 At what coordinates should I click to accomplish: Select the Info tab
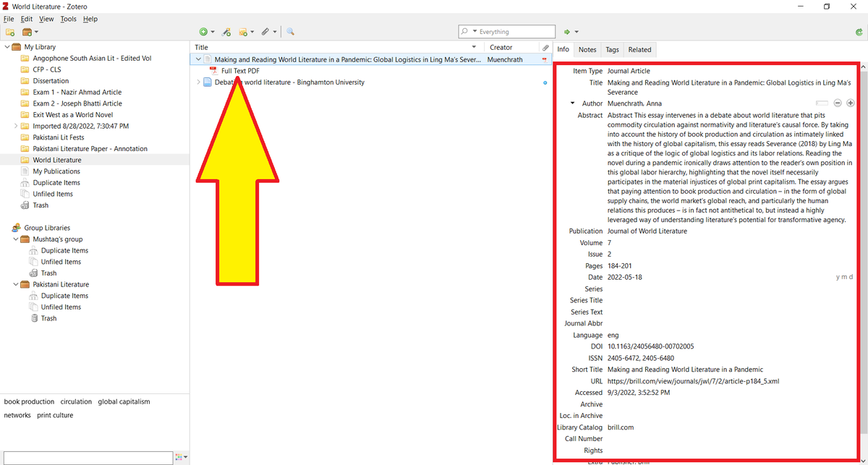click(563, 50)
